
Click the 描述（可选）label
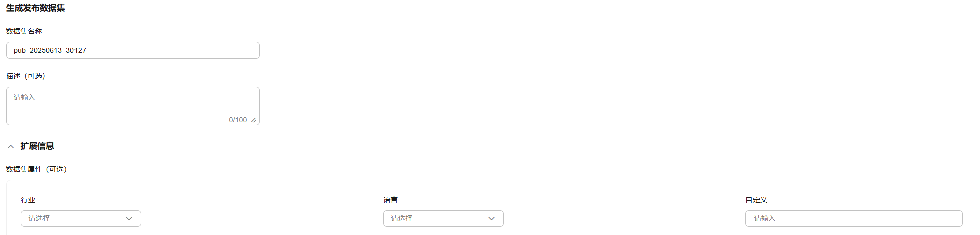point(26,76)
